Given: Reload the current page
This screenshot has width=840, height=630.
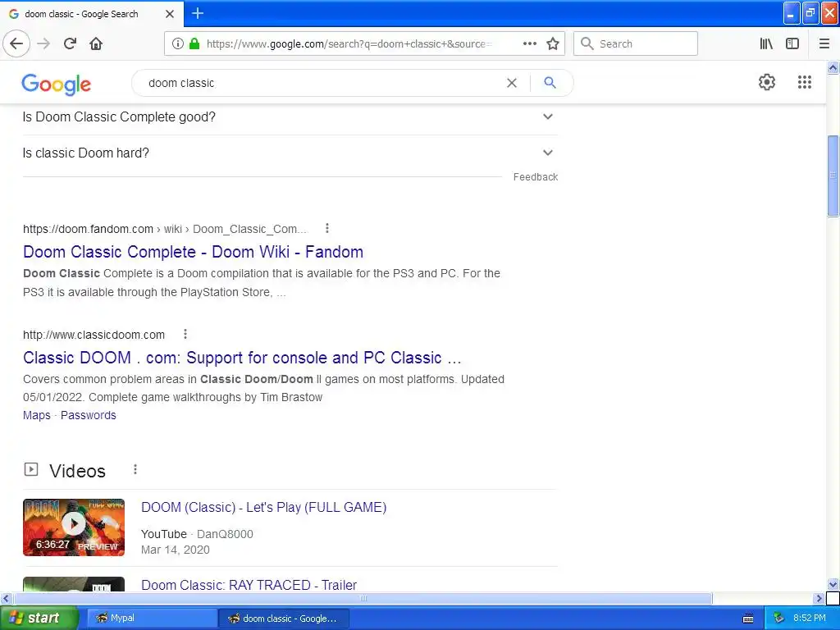Looking at the screenshot, I should (70, 43).
